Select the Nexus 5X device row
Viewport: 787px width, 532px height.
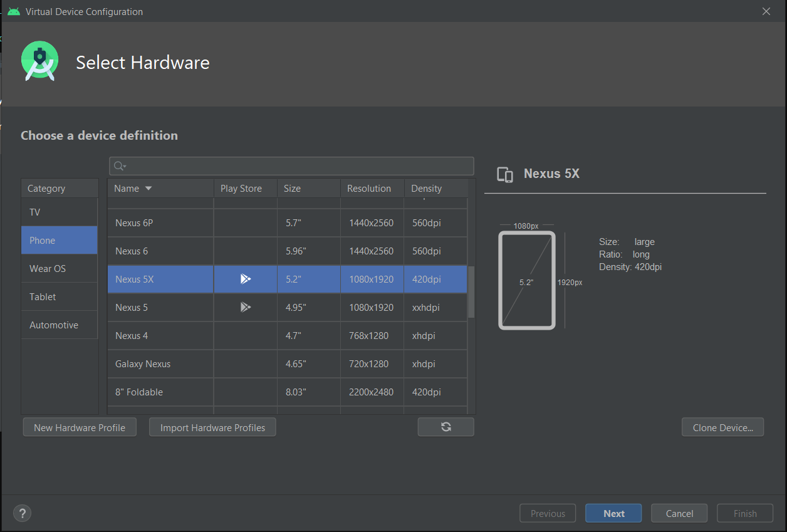point(288,279)
